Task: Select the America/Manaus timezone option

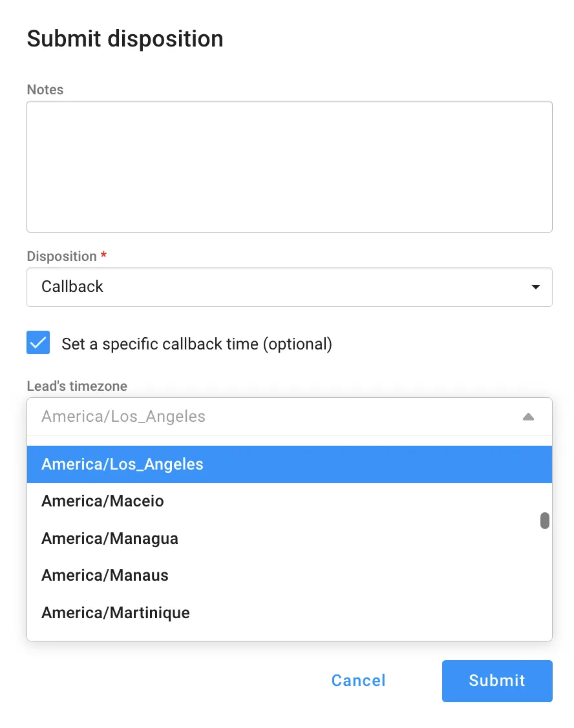Action: 105,576
